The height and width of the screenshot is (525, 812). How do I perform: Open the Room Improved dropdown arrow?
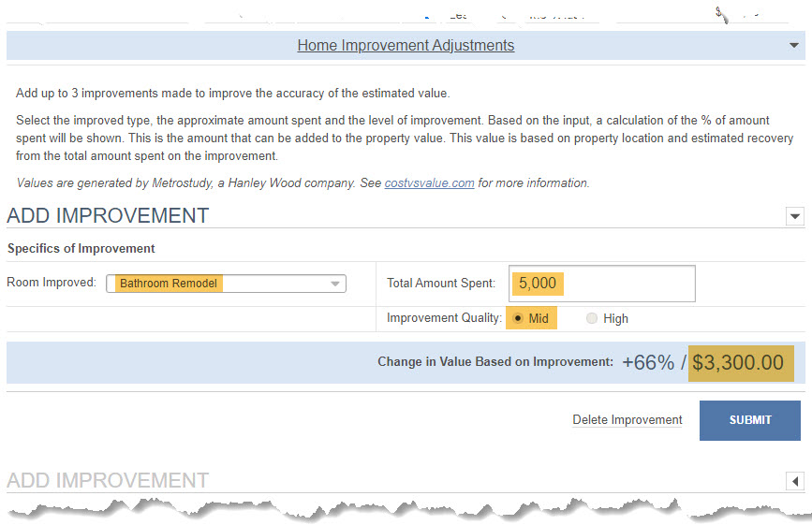(x=335, y=284)
